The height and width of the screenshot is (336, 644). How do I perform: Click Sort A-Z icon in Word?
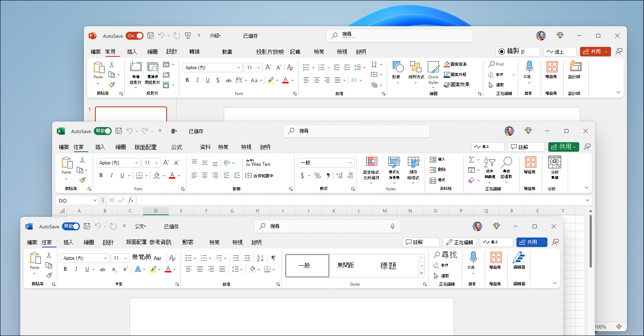point(260,258)
